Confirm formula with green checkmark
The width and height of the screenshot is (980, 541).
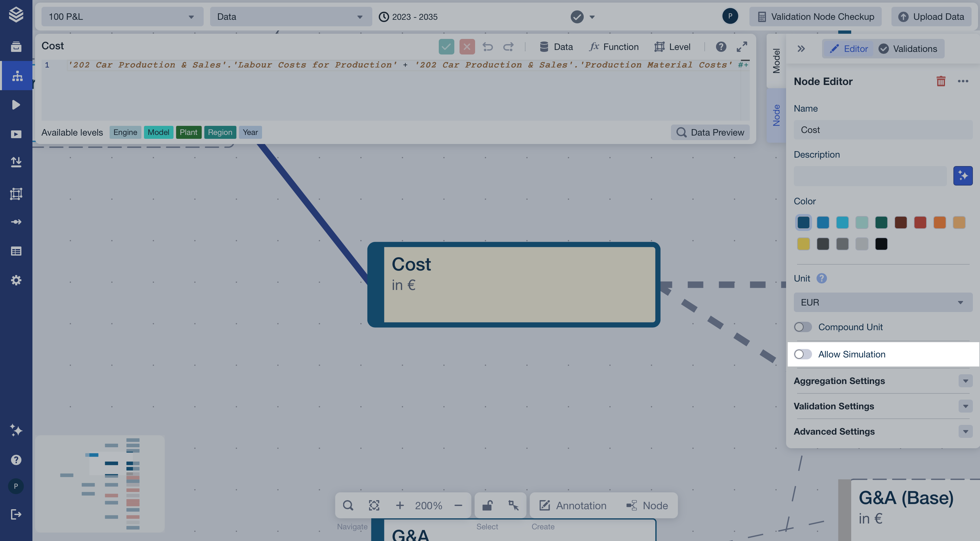pos(446,47)
